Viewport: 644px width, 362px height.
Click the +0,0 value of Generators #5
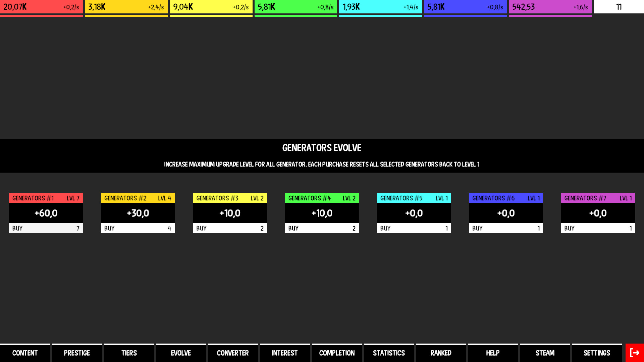point(414,213)
